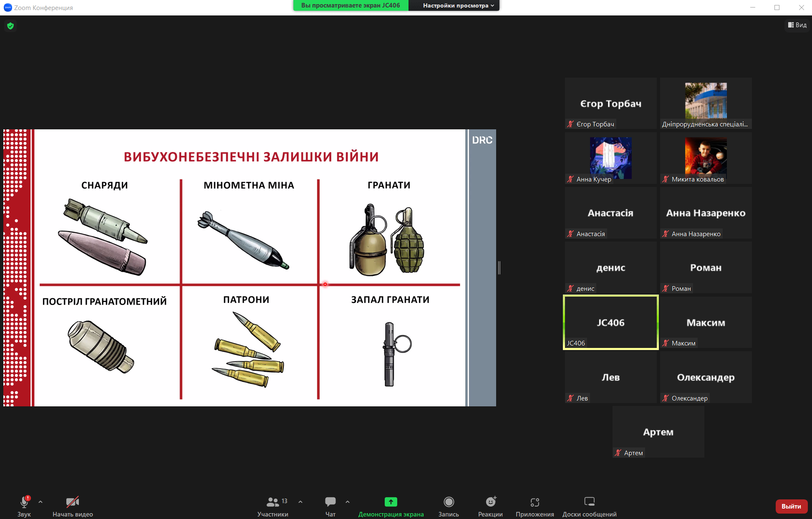This screenshot has width=812, height=519.
Task: Click the green JC406 screen viewing banner
Action: [x=351, y=5]
